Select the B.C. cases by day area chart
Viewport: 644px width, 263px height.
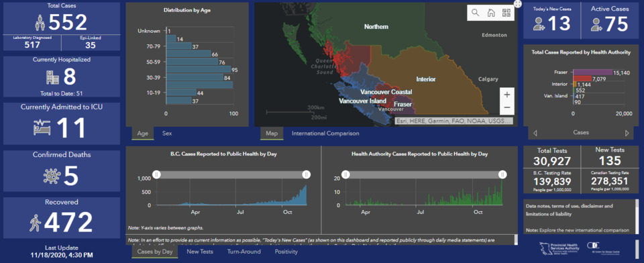[232, 195]
